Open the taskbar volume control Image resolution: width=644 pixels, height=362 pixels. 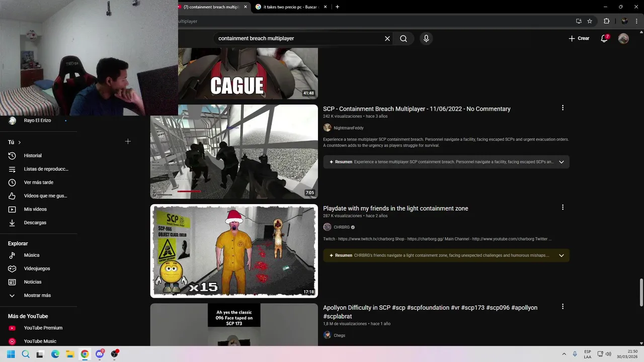608,354
